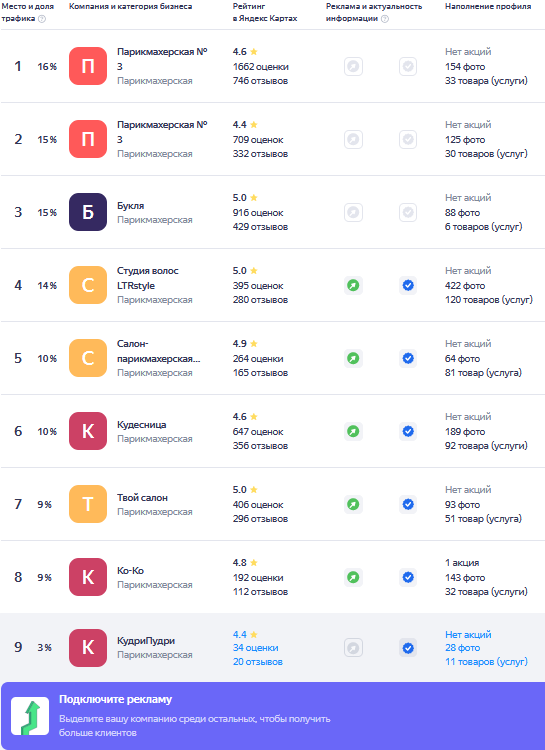
Task: Click the 'Нет акций' link for КудриПудри
Action: pos(468,635)
